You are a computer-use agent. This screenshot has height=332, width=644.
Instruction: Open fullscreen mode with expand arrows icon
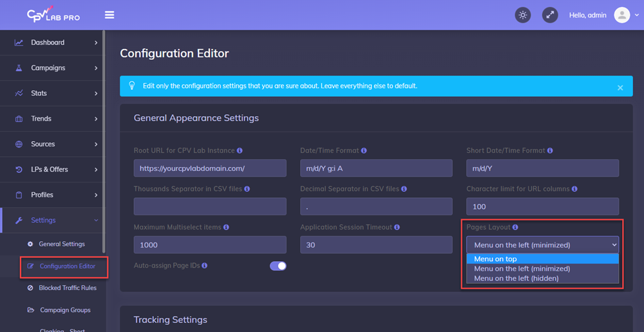[x=550, y=15]
